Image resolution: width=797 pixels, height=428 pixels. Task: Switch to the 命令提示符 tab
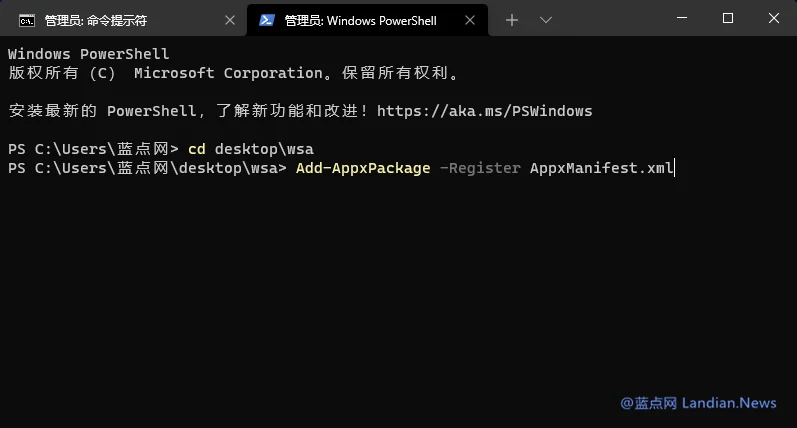[123, 20]
